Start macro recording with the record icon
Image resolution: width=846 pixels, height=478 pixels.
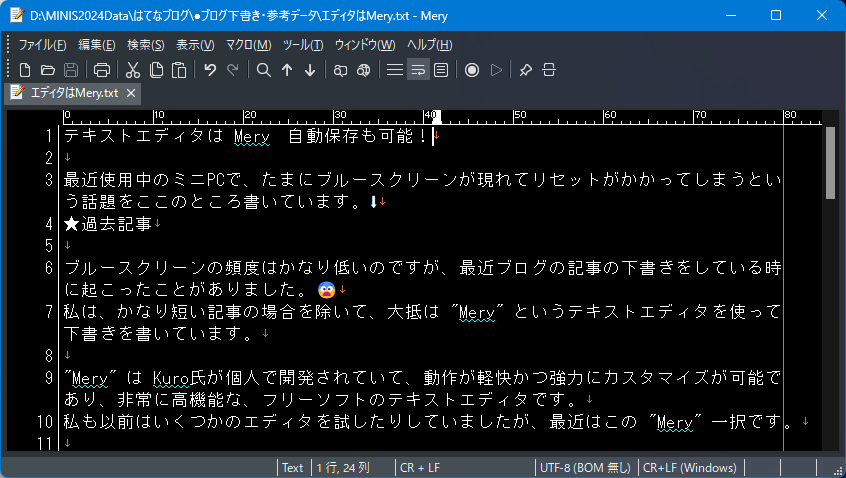click(x=472, y=70)
